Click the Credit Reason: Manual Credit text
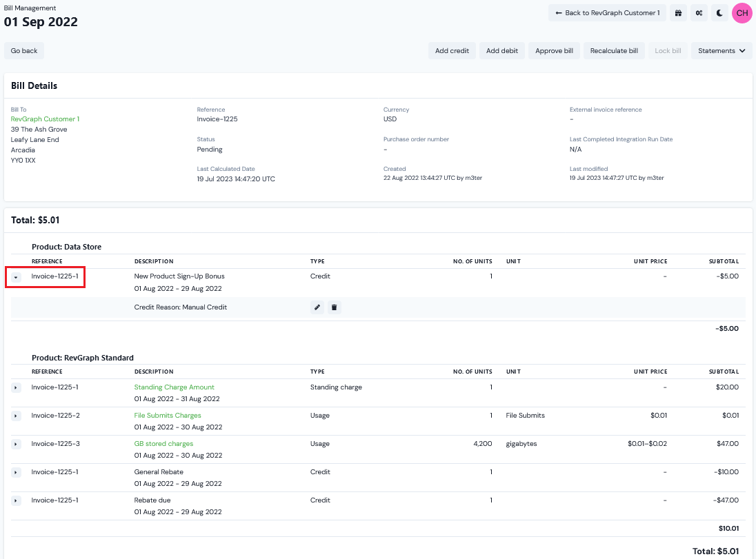 180,307
